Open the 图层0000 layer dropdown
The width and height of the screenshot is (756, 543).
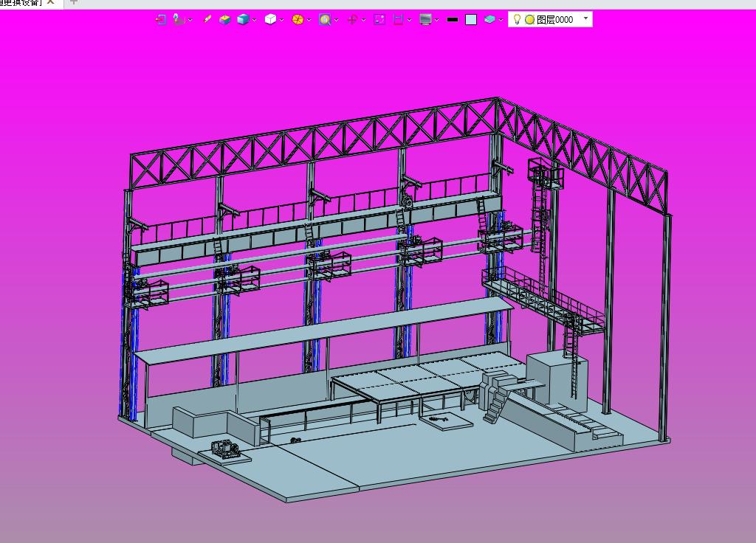click(x=585, y=18)
